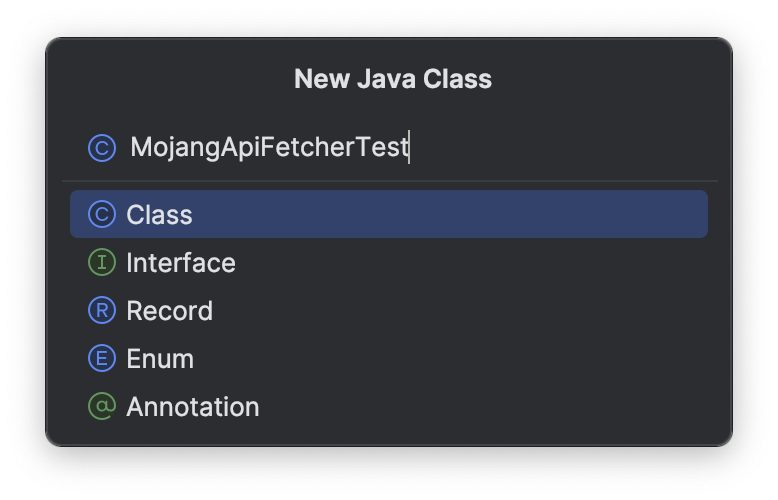778x500 pixels.
Task: Click the green Interface "I" icon
Action: (101, 263)
